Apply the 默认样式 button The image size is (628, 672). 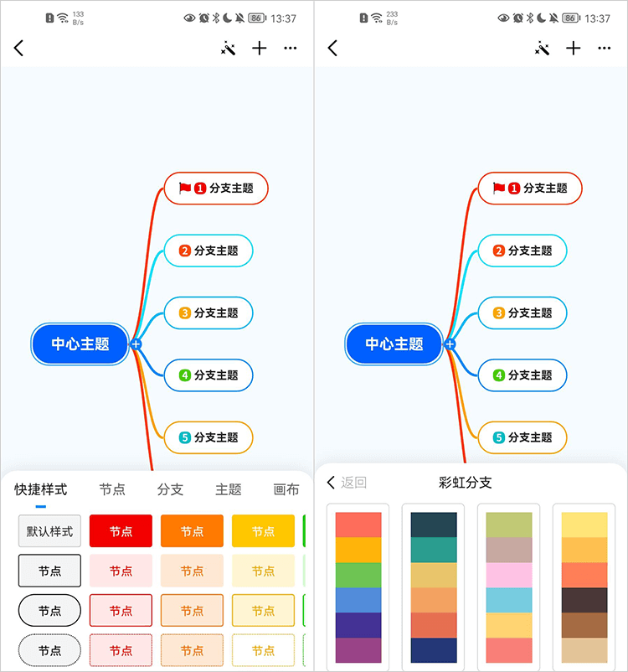[x=49, y=531]
